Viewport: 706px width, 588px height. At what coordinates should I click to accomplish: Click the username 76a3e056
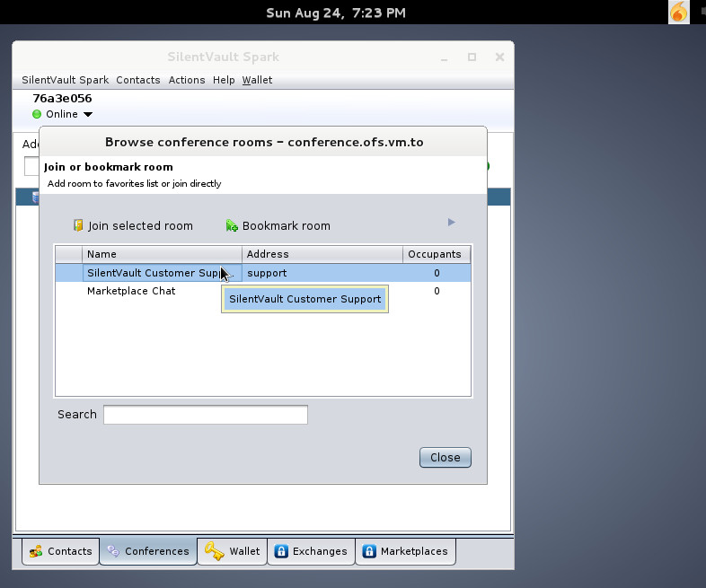(62, 99)
